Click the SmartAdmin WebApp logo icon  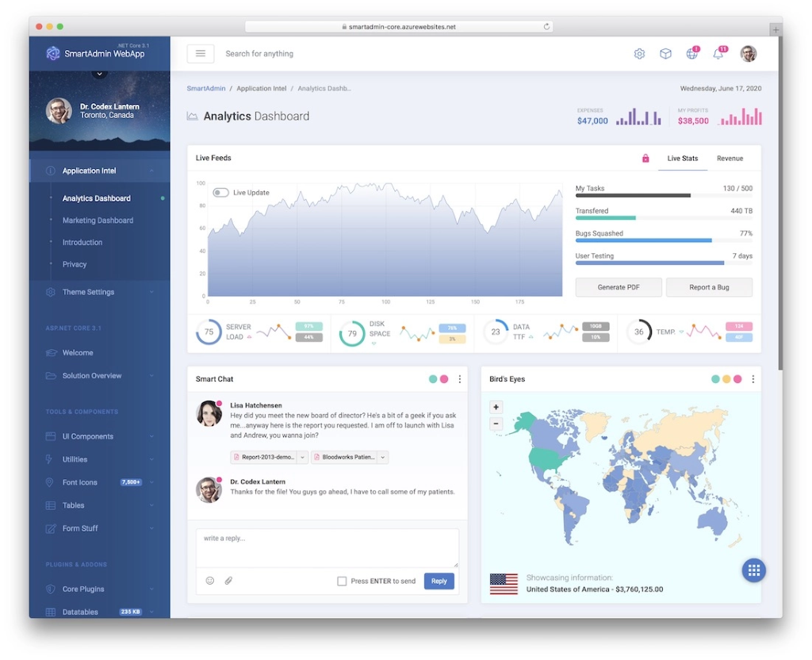[x=52, y=53]
